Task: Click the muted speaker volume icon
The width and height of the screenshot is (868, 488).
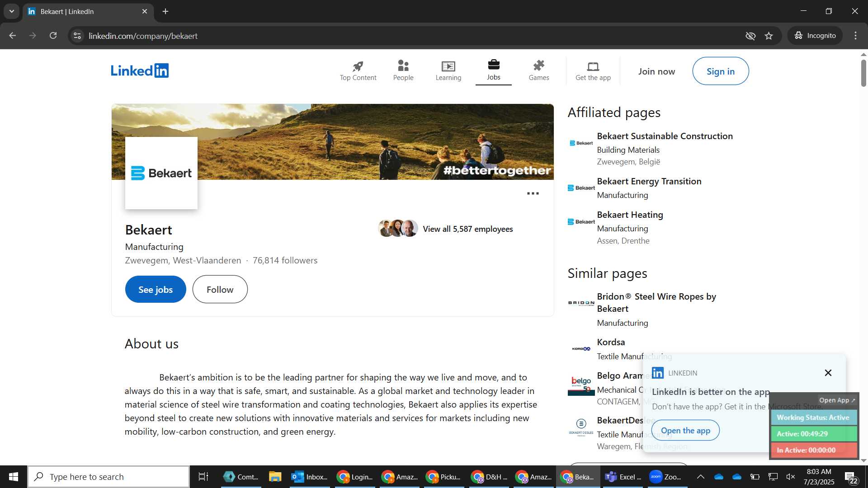Action: [x=791, y=477]
